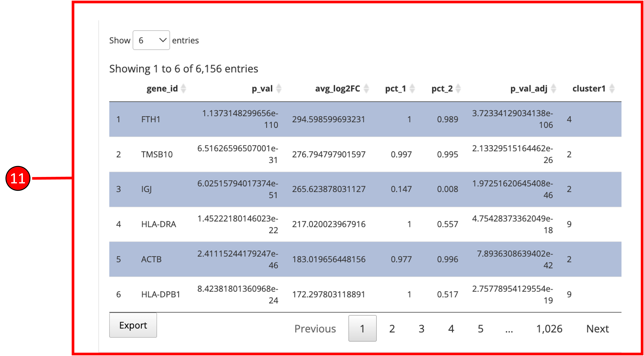This screenshot has height=356, width=644.
Task: Click the HLA-DRA gene row
Action: tap(158, 224)
